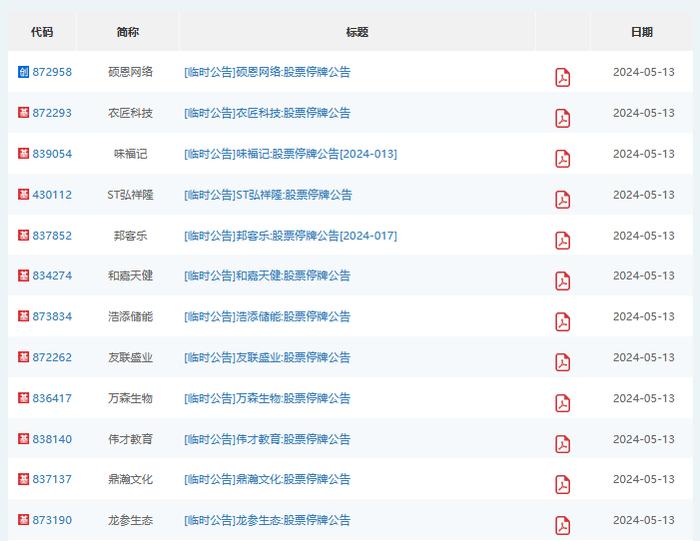Image resolution: width=700 pixels, height=541 pixels.
Task: Open stock code 872958 link
Action: [52, 72]
